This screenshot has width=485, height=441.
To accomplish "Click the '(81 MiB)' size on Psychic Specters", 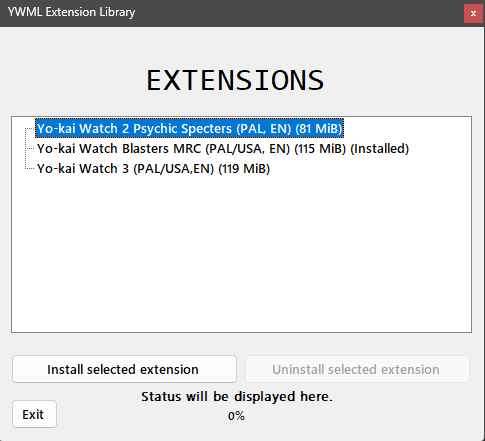I will coord(319,129).
